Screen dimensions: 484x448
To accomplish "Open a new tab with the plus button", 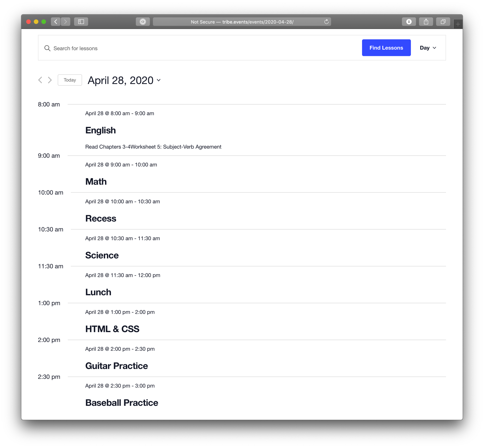I will [x=457, y=24].
